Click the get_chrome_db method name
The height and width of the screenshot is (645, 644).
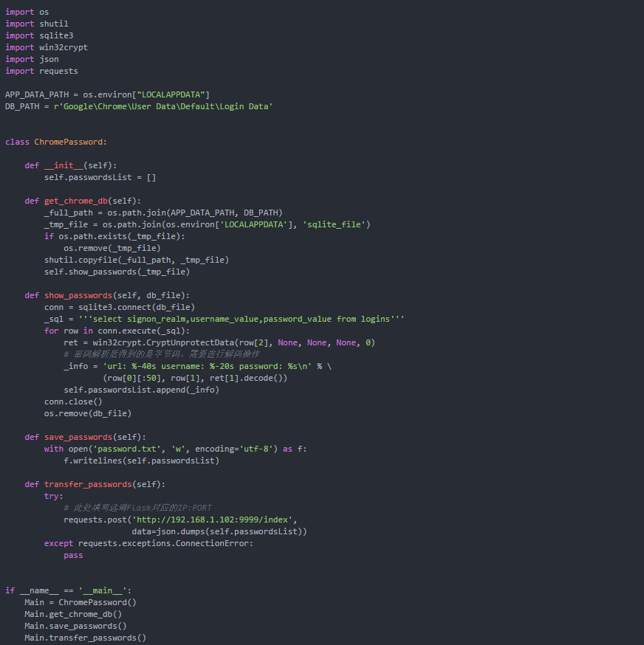point(76,201)
